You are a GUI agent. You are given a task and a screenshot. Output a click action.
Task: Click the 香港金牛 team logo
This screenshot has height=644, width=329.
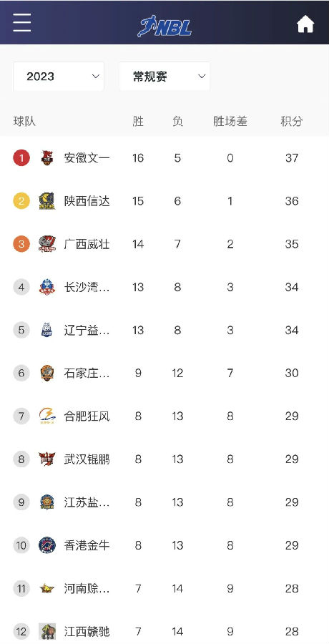coord(47,545)
